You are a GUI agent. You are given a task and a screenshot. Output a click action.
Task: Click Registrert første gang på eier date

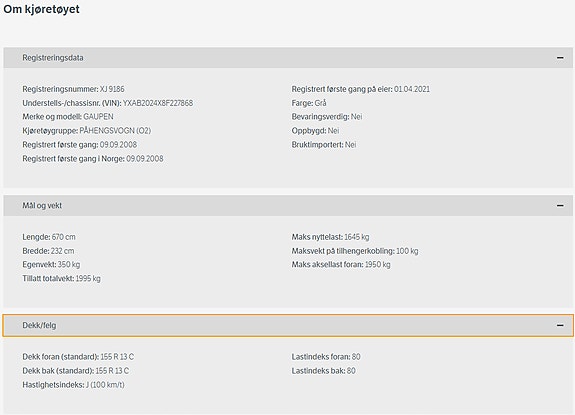coord(412,89)
